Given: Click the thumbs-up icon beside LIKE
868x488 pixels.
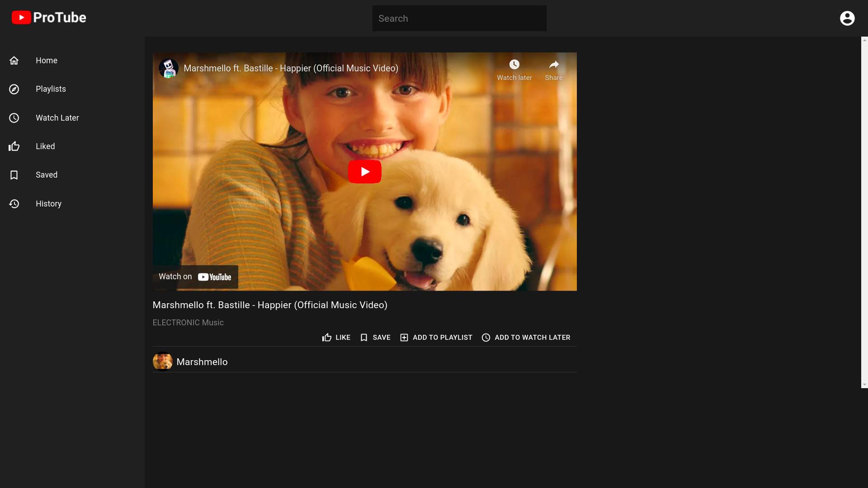Looking at the screenshot, I should click(x=327, y=338).
